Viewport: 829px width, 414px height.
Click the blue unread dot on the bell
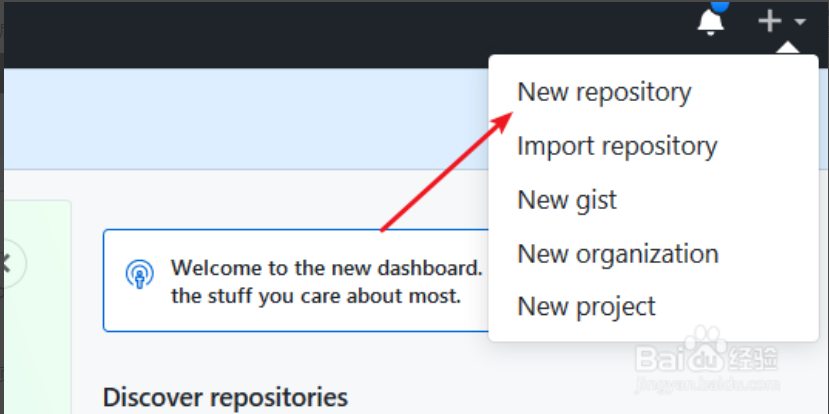pos(720,6)
